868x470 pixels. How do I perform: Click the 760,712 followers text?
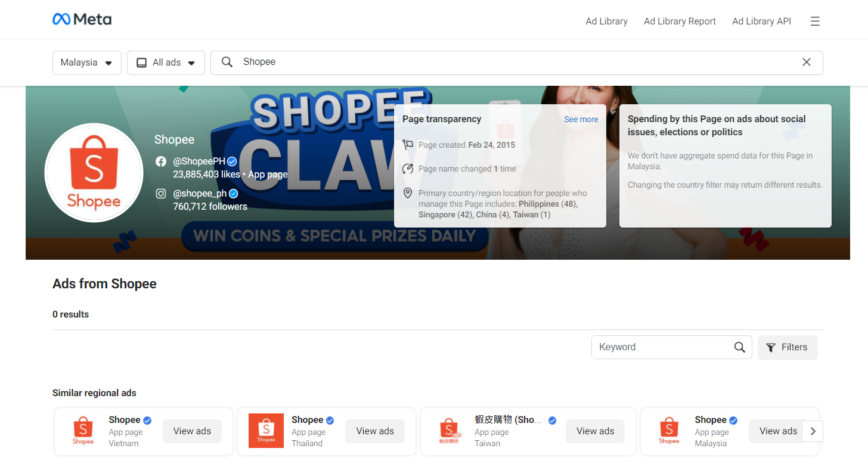pos(210,207)
